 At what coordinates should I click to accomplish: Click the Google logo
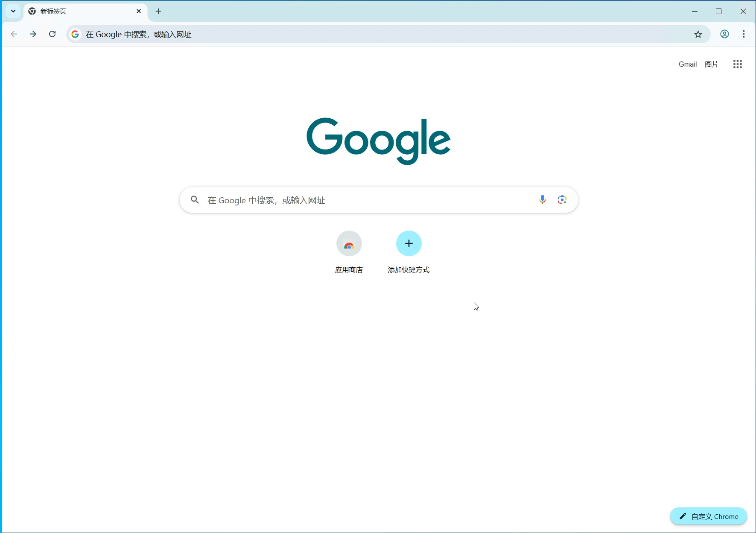[379, 141]
